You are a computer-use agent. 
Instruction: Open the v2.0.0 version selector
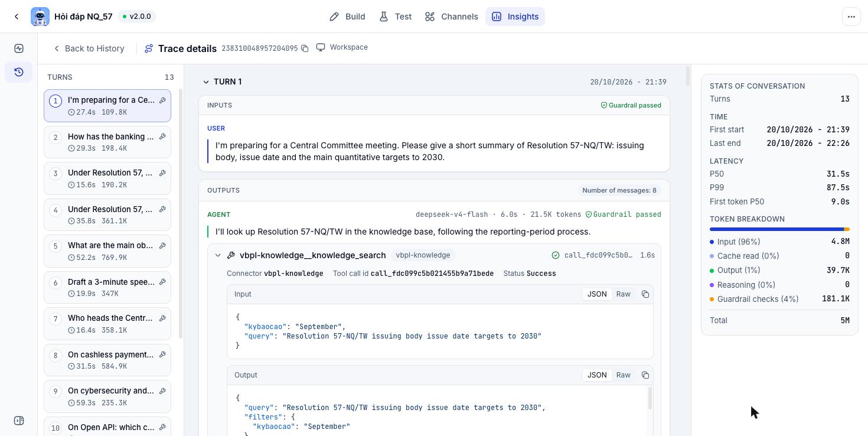tap(136, 17)
